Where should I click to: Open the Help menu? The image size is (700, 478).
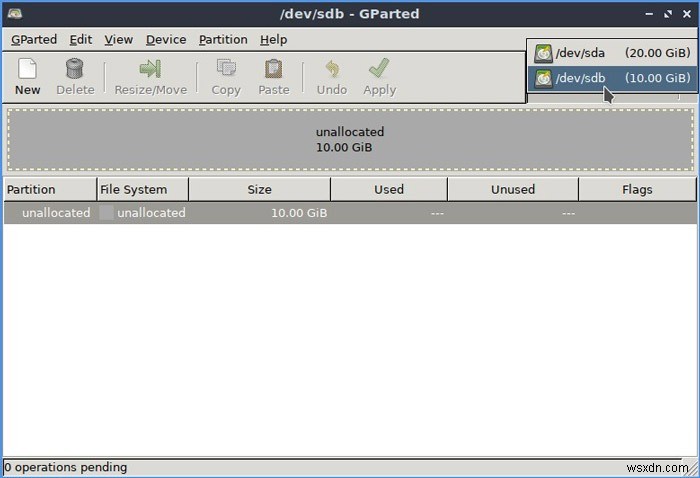pyautogui.click(x=274, y=40)
